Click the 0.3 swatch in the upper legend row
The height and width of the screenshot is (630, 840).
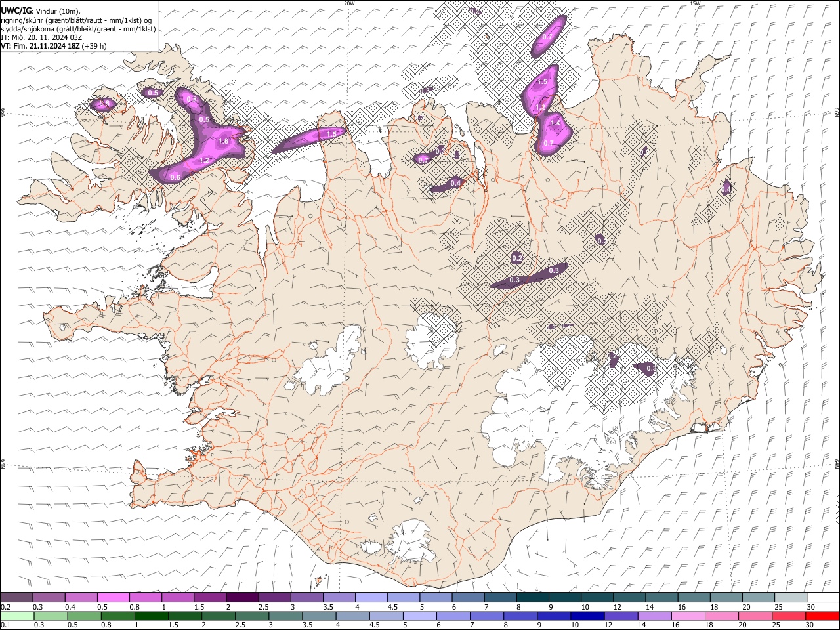(x=49, y=597)
